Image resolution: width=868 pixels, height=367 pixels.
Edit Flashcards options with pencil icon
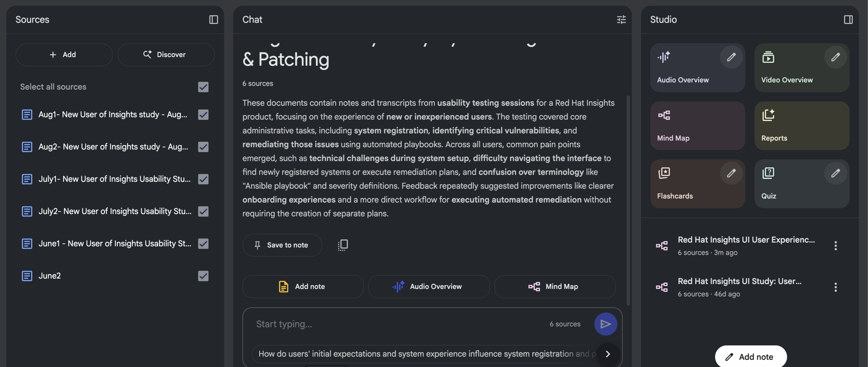click(731, 173)
